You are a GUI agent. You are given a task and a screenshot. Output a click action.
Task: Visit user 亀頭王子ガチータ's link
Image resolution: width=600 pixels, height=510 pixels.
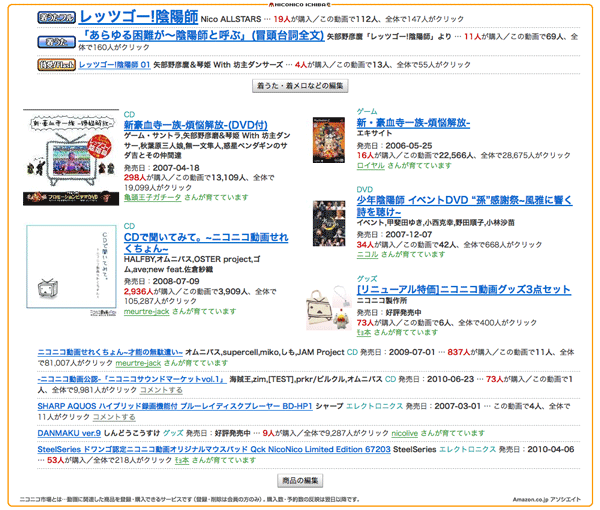point(152,197)
